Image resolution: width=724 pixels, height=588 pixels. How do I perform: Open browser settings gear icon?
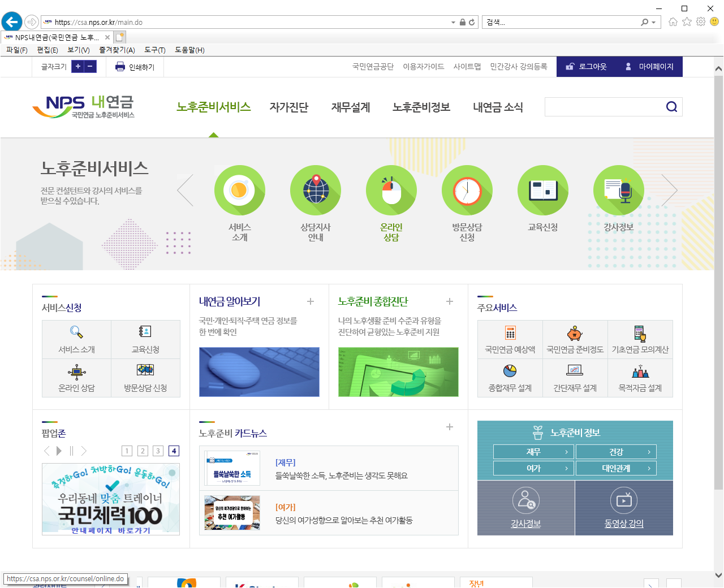[x=701, y=21]
